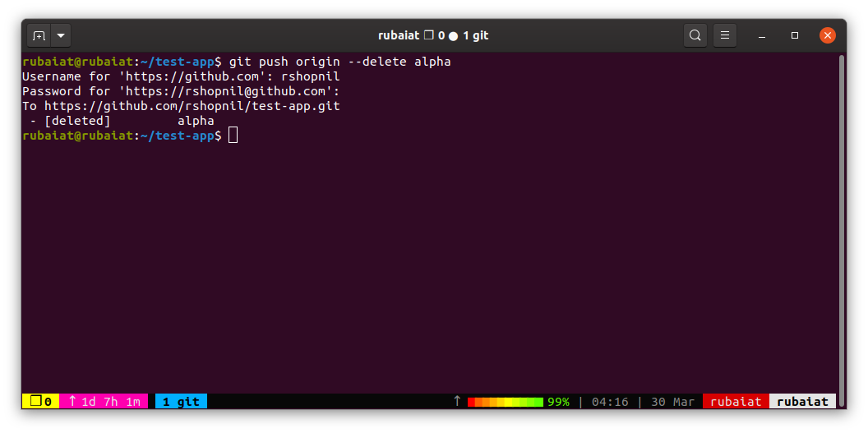The width and height of the screenshot is (868, 433).
Task: Click the upward arrow battery icon
Action: tap(457, 401)
